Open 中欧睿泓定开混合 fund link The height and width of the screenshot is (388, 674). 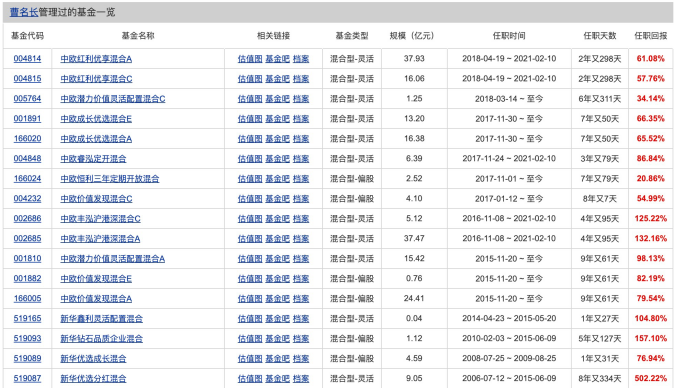pyautogui.click(x=93, y=159)
